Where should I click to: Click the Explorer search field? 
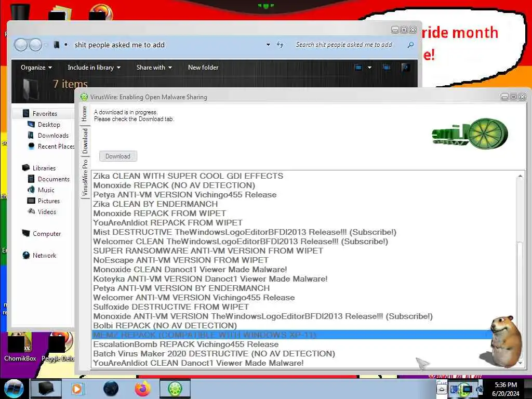(350, 45)
